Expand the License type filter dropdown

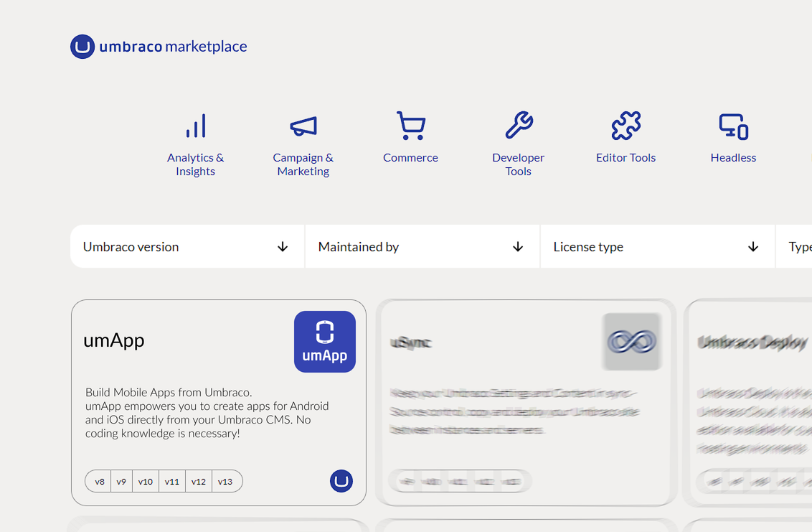[658, 246]
